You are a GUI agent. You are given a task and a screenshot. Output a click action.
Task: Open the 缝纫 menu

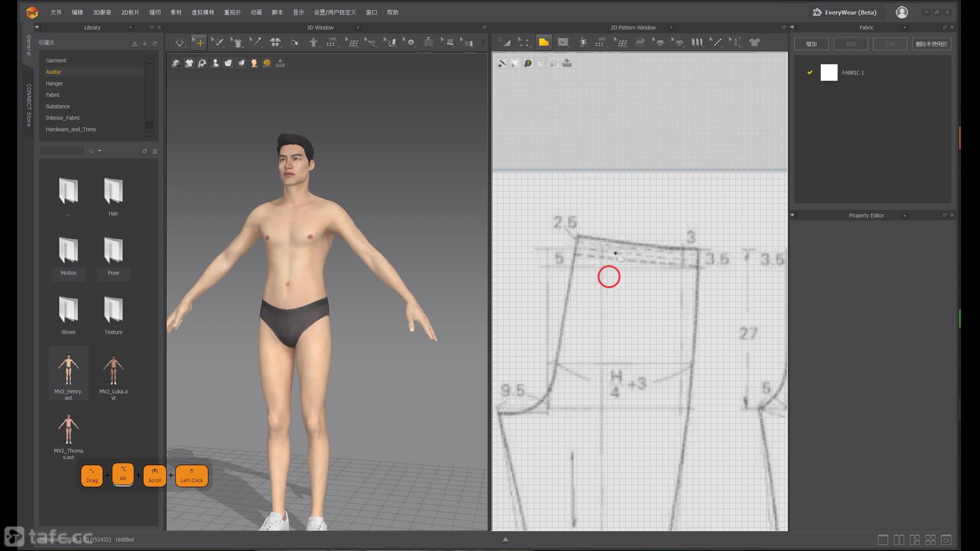click(155, 12)
